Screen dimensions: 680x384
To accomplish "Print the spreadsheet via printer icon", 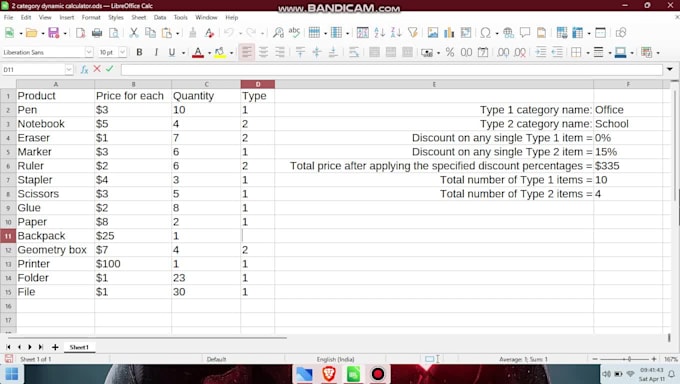I will coord(97,33).
